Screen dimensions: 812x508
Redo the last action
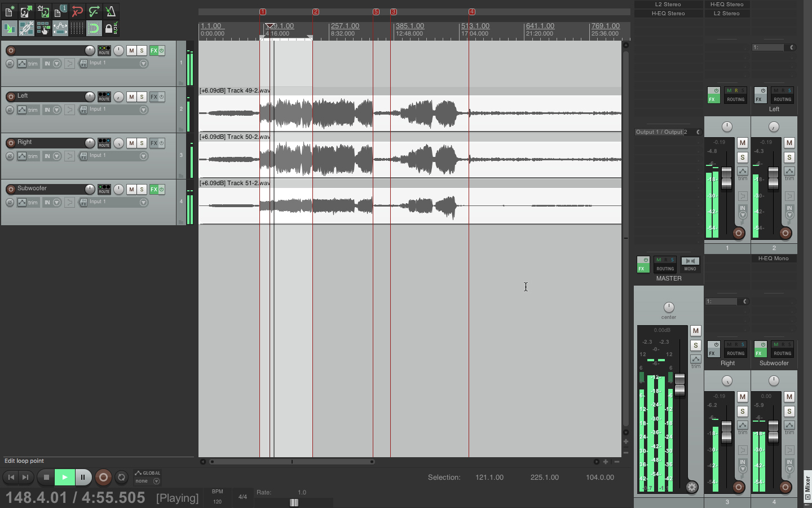click(x=94, y=11)
